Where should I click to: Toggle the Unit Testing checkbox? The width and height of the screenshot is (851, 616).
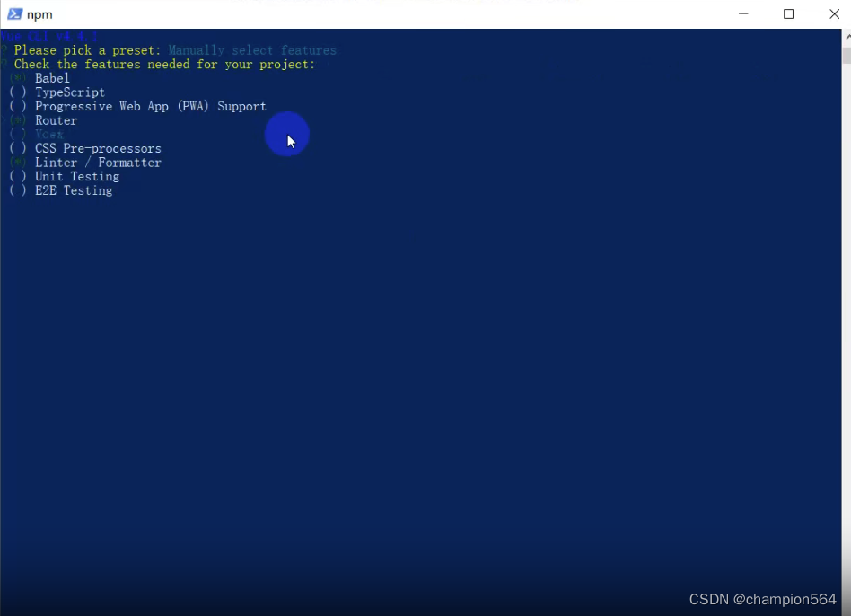(x=18, y=177)
